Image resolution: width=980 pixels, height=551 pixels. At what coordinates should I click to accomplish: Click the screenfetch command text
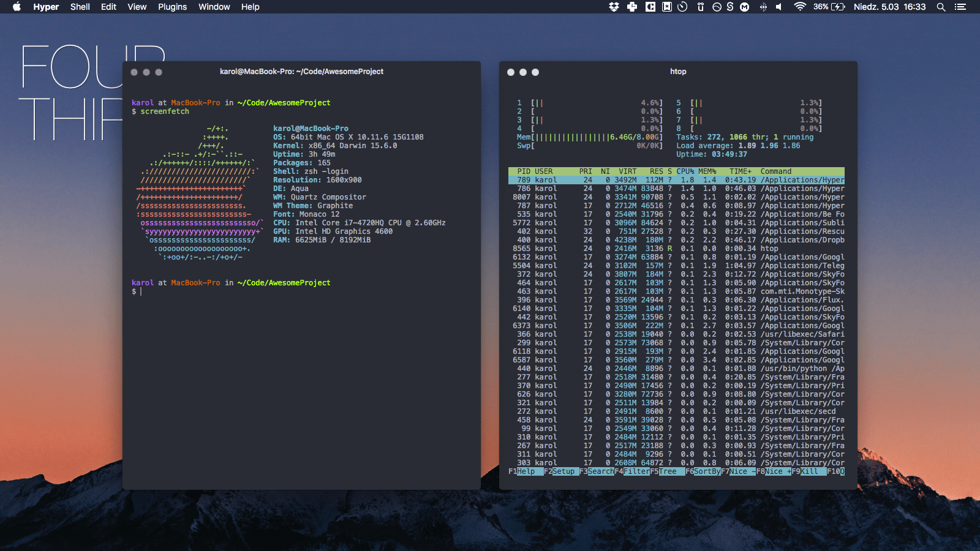[165, 111]
